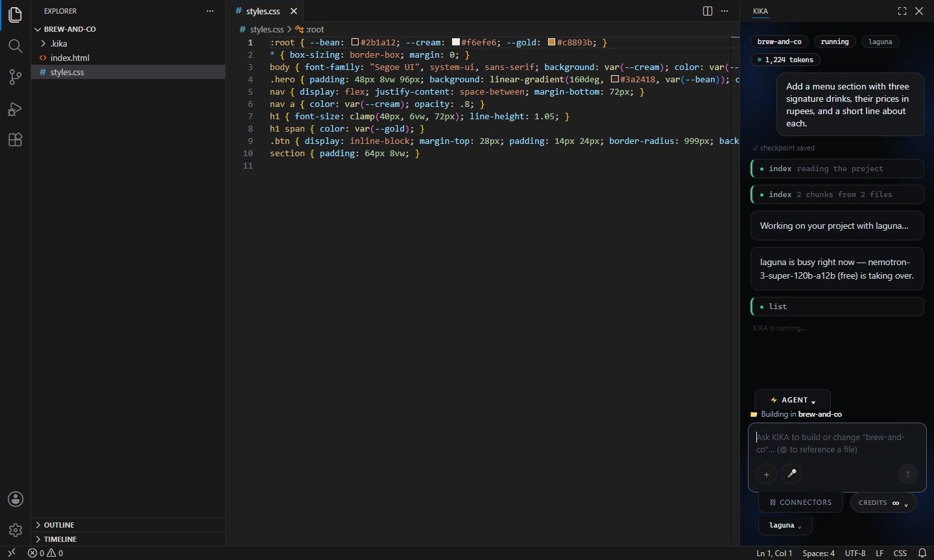Open the Extensions view
Screen dimensions: 934x560
click(15, 139)
